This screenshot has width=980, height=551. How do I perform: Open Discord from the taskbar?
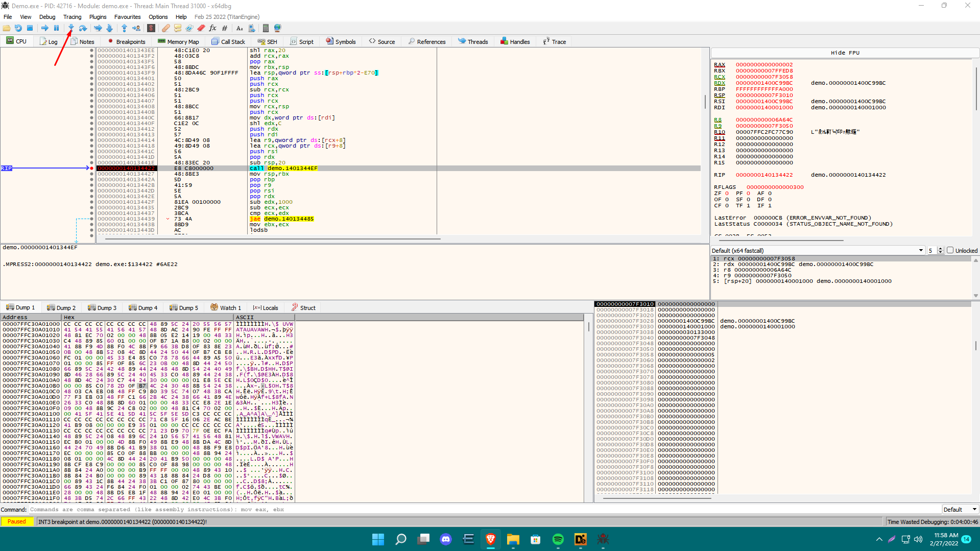446,539
